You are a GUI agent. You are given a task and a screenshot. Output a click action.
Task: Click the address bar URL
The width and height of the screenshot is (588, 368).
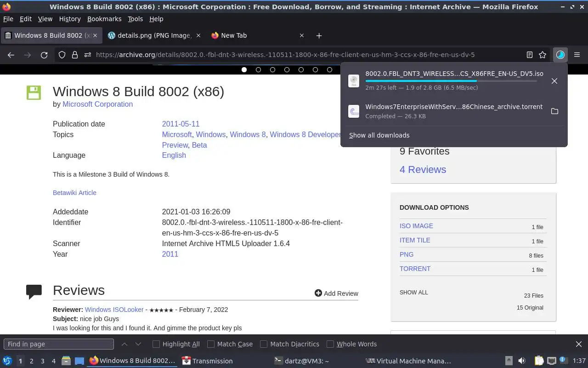point(285,55)
